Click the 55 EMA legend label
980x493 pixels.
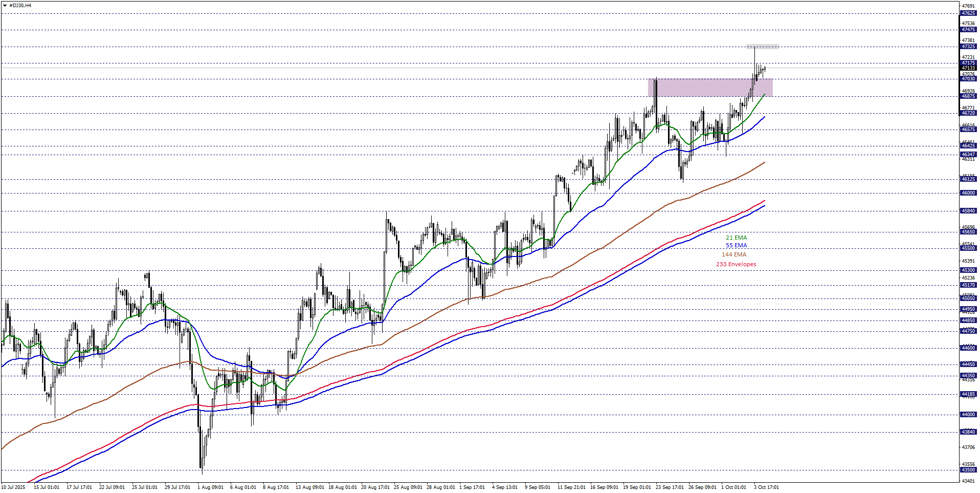coord(736,246)
